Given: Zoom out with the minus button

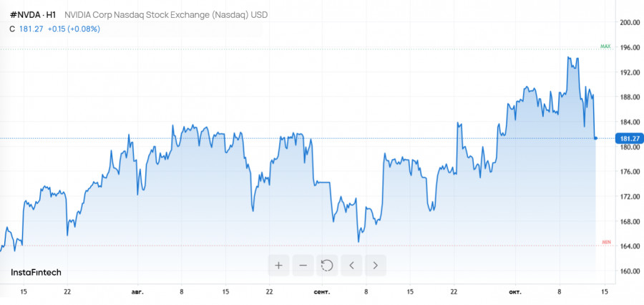Looking at the screenshot, I should (x=303, y=266).
